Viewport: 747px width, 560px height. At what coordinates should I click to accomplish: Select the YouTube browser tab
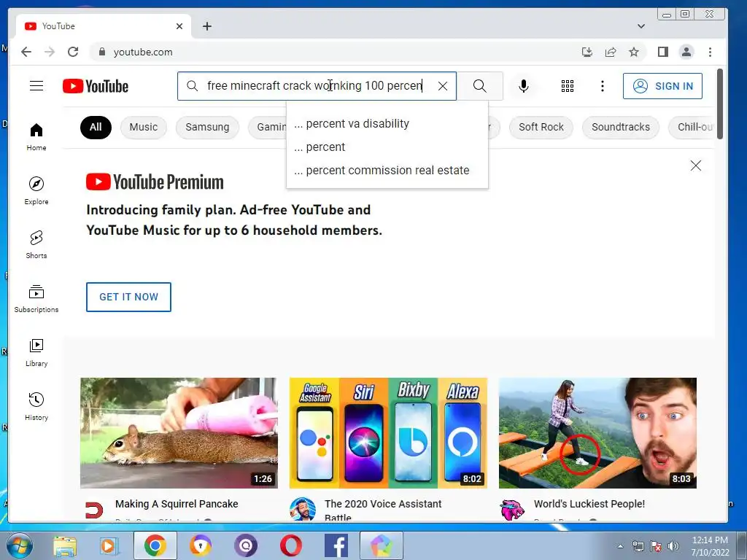pos(104,26)
